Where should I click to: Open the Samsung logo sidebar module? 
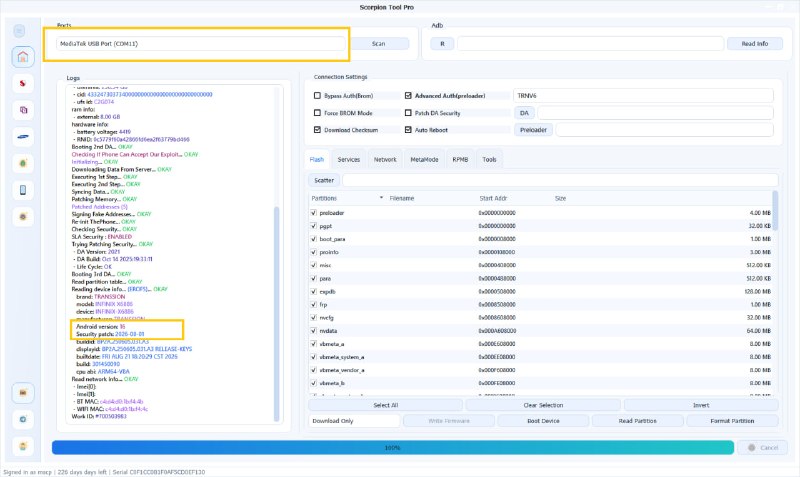pos(23,136)
